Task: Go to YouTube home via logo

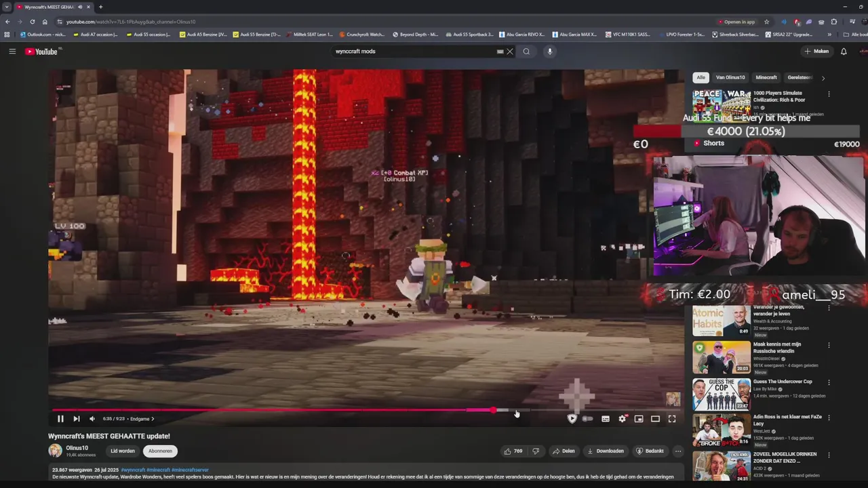Action: click(x=42, y=52)
